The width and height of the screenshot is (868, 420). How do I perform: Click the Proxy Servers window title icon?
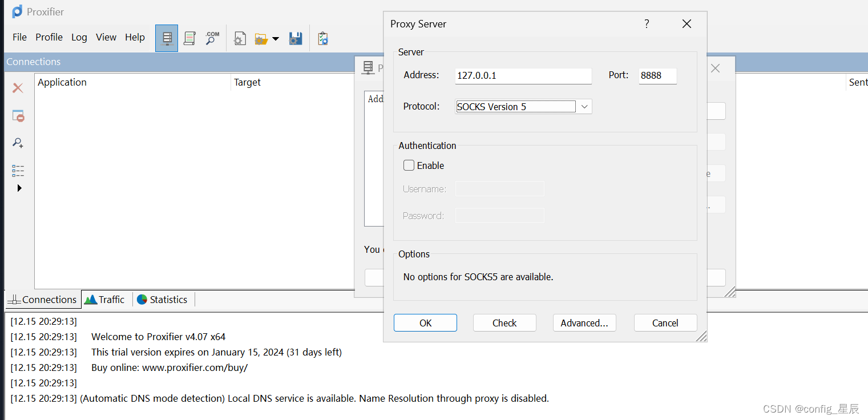coord(368,68)
